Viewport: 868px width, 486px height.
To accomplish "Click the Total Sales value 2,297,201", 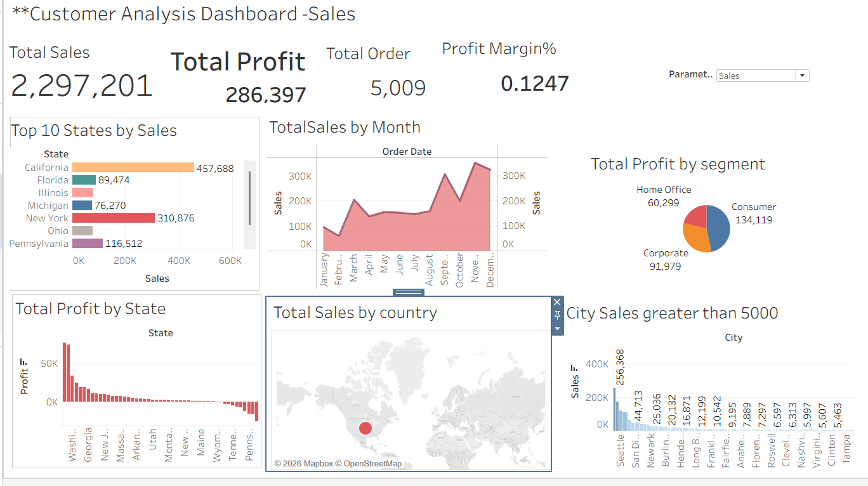I will (82, 86).
